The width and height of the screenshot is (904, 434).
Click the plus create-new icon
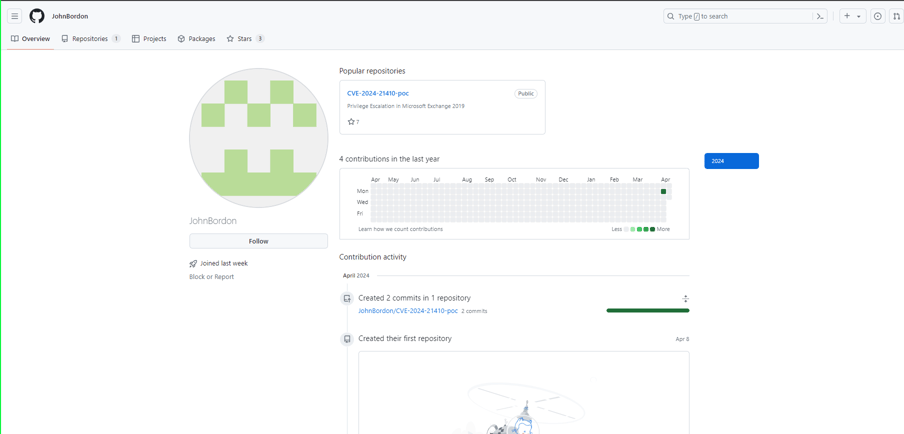click(847, 16)
